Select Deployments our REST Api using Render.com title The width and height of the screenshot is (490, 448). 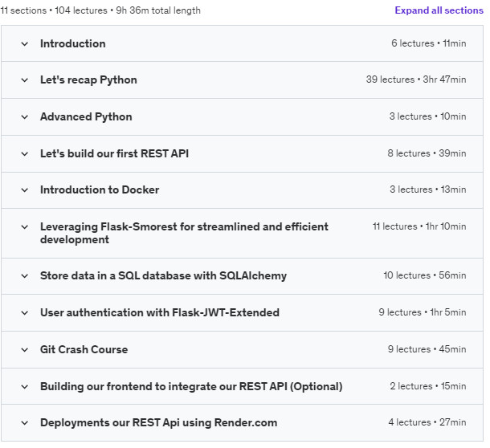point(159,423)
